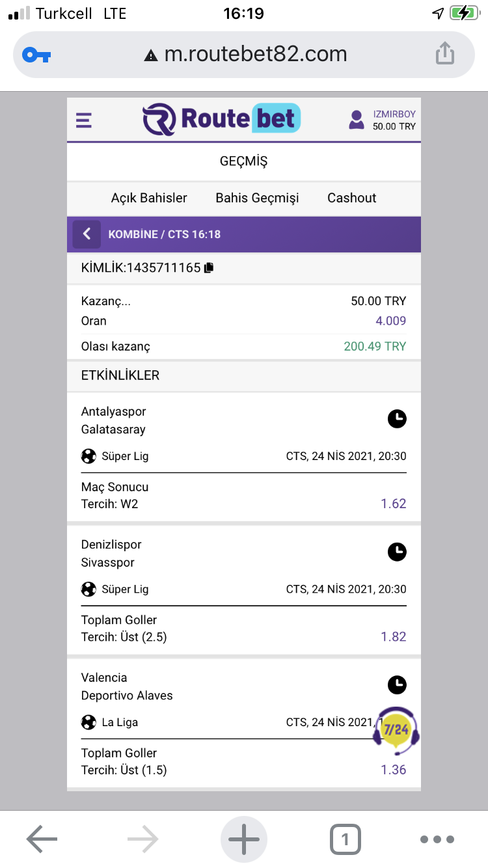
Task: Tap the Routebet logo
Action: (221, 119)
